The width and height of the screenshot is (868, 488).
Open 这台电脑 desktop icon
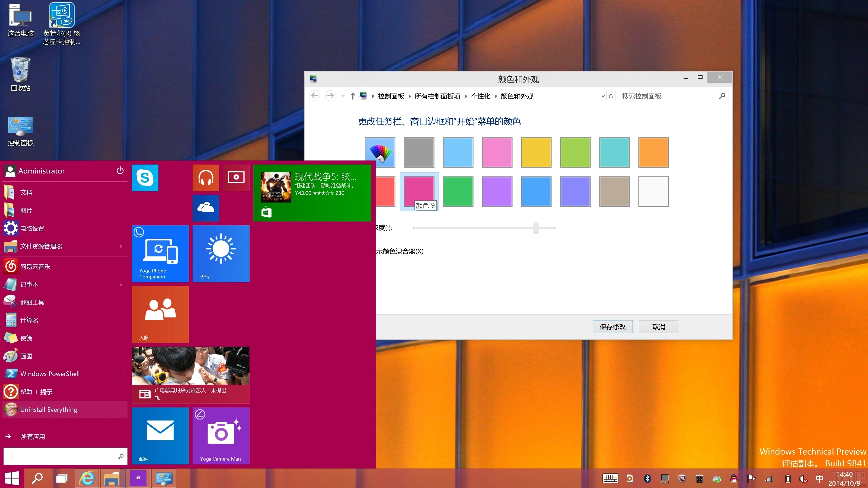[21, 20]
